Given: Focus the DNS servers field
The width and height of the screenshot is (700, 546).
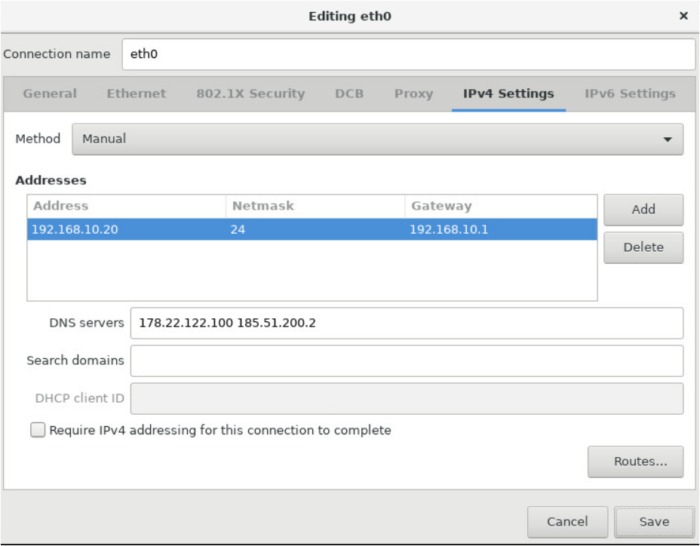Looking at the screenshot, I should 406,323.
